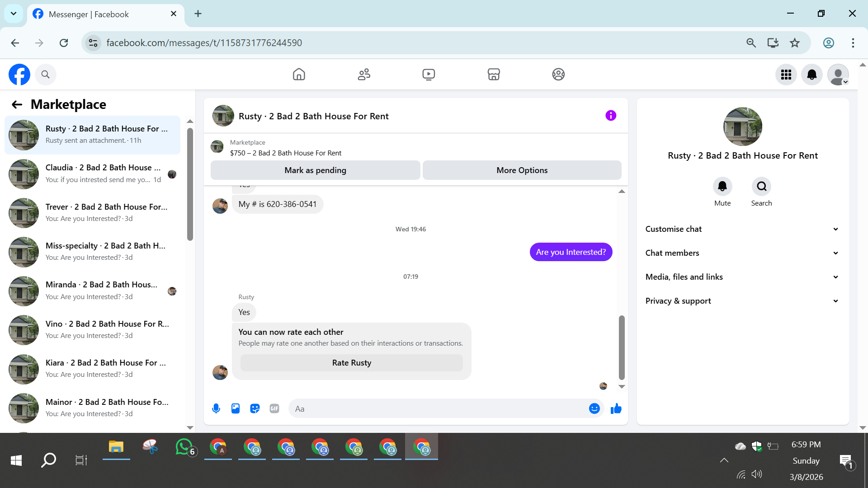Mark the listing as pending

(x=315, y=170)
